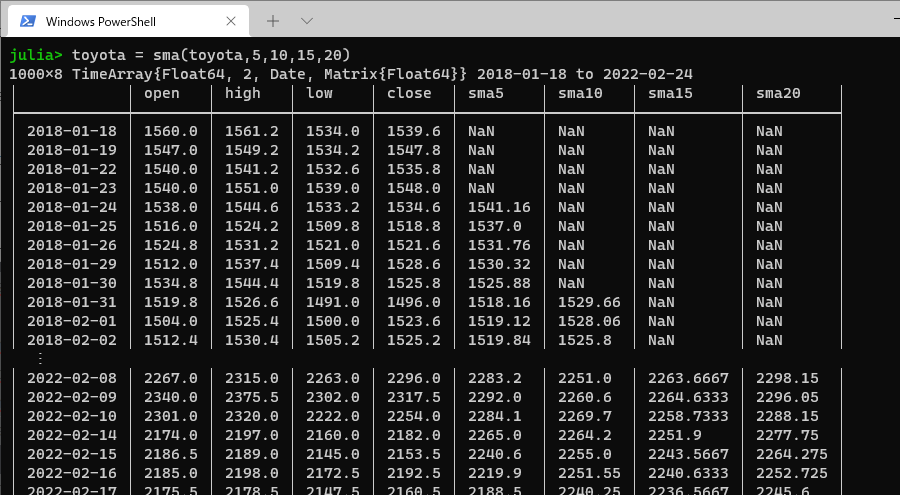Click the 'close' column header
Image resolution: width=900 pixels, height=495 pixels.
click(x=408, y=93)
